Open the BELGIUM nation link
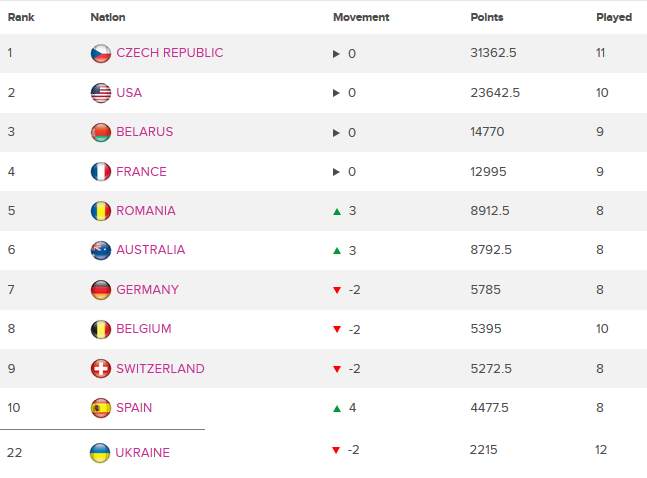Viewport: 647px width, 478px height. click(x=143, y=329)
